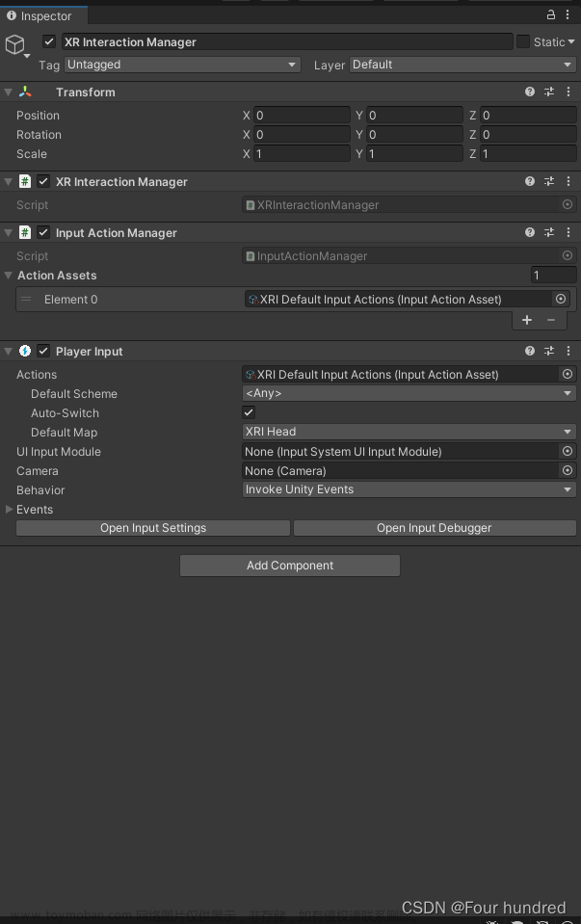Click the Camera field object picker circle
The height and width of the screenshot is (924, 581).
coord(567,470)
